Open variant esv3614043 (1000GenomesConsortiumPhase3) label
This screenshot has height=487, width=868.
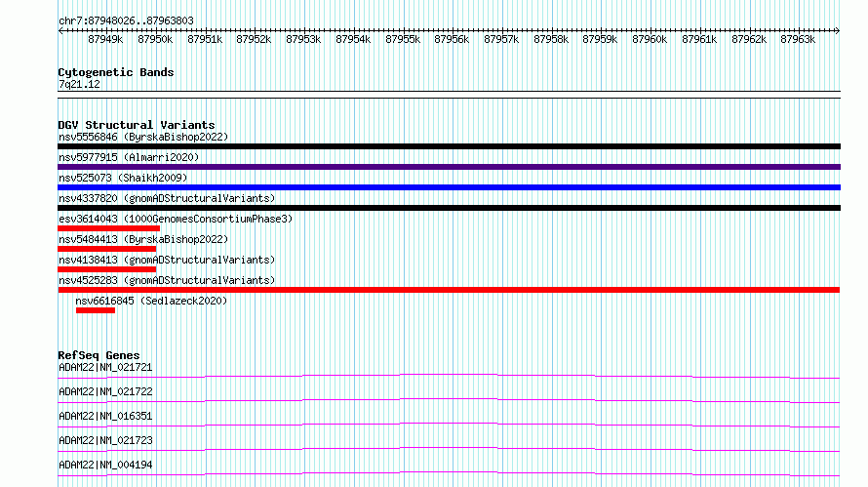(x=176, y=219)
